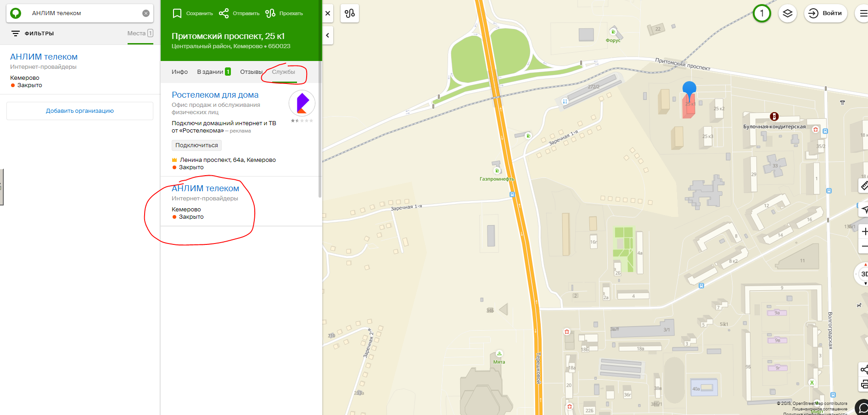
Task: Click the blue location pin on the map
Action: pyautogui.click(x=689, y=91)
